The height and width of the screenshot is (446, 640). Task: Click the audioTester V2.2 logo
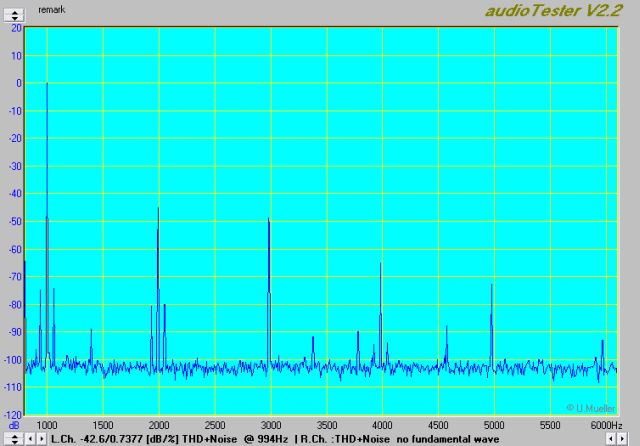point(540,10)
